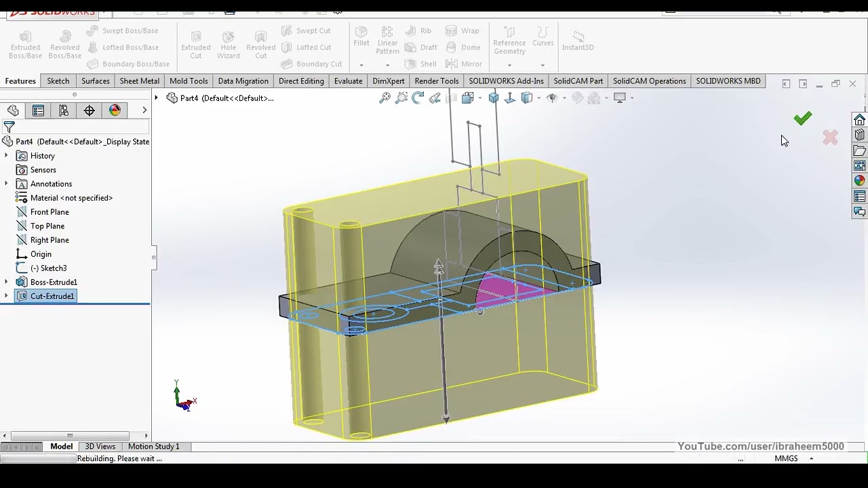Click the View Settings monitor icon

coord(620,98)
